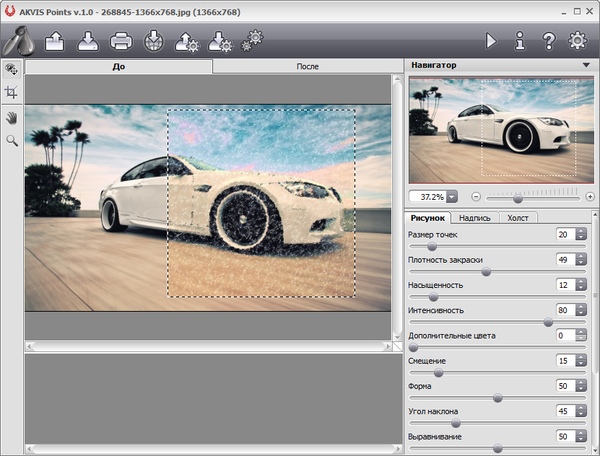Print the image using the printer icon
This screenshot has height=456, width=600.
[121, 41]
